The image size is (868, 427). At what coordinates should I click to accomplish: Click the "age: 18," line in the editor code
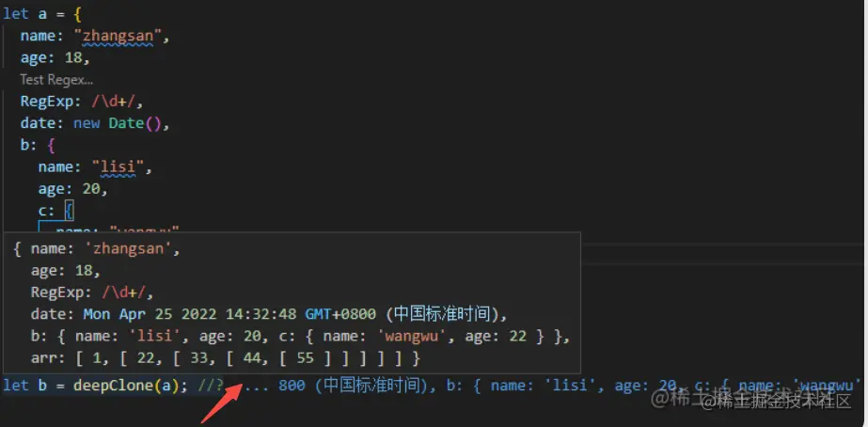tap(55, 57)
